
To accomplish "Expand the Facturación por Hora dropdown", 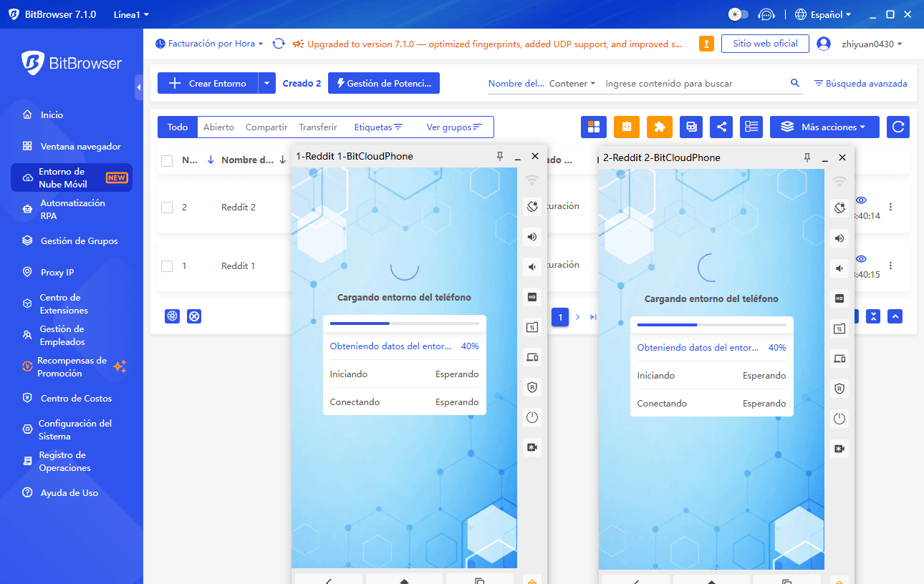I will (x=209, y=44).
